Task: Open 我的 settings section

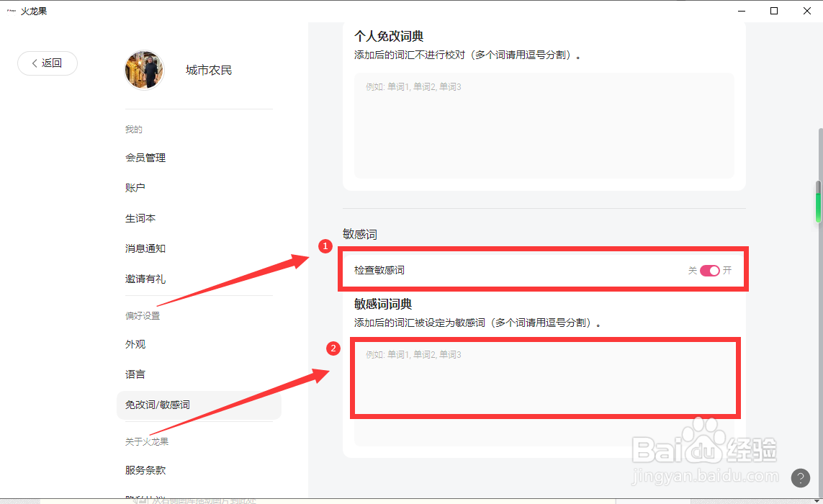Action: tap(134, 129)
